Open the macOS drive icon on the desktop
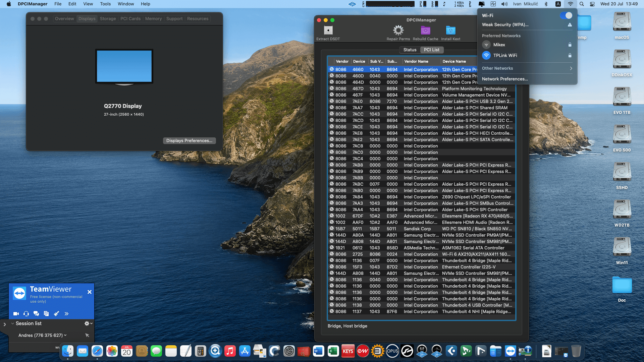Screen dimensions: 644x362 622,22
